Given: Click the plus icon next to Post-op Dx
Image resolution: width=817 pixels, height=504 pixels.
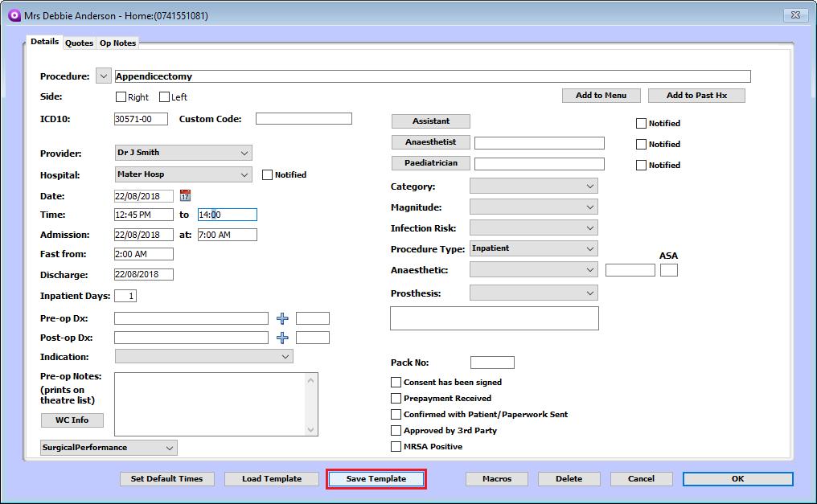Looking at the screenshot, I should tap(282, 337).
